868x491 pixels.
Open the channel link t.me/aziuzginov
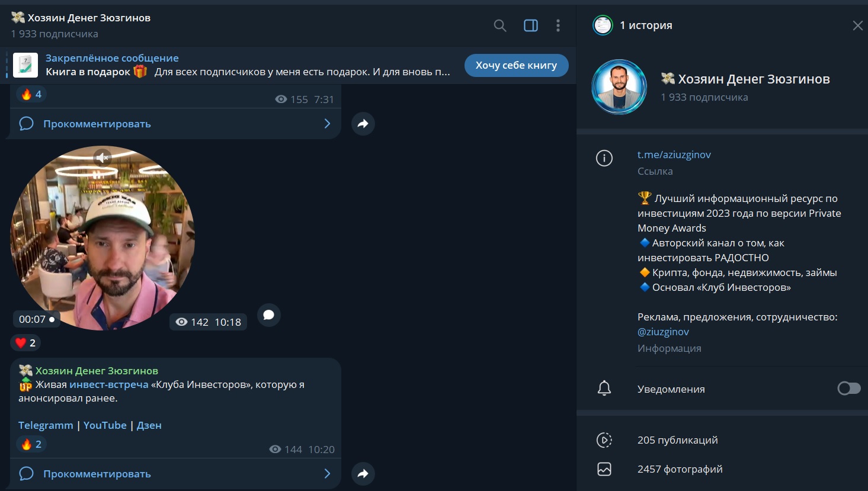click(674, 155)
